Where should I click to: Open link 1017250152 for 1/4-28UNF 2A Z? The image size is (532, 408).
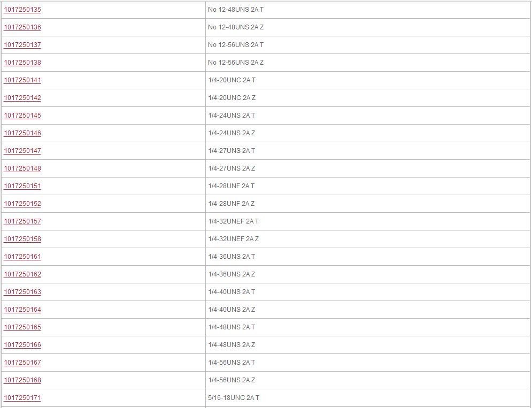pos(22,204)
